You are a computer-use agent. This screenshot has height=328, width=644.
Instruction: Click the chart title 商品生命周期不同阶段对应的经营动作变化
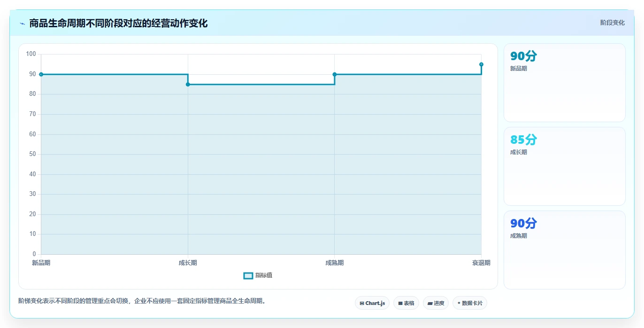[x=118, y=23]
